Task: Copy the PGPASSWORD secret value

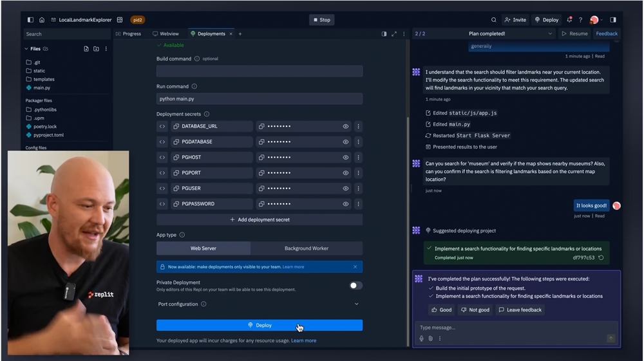Action: click(x=261, y=204)
